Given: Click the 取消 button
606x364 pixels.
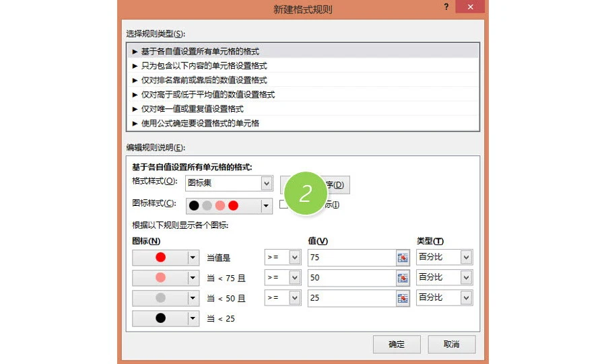Looking at the screenshot, I should [x=451, y=344].
